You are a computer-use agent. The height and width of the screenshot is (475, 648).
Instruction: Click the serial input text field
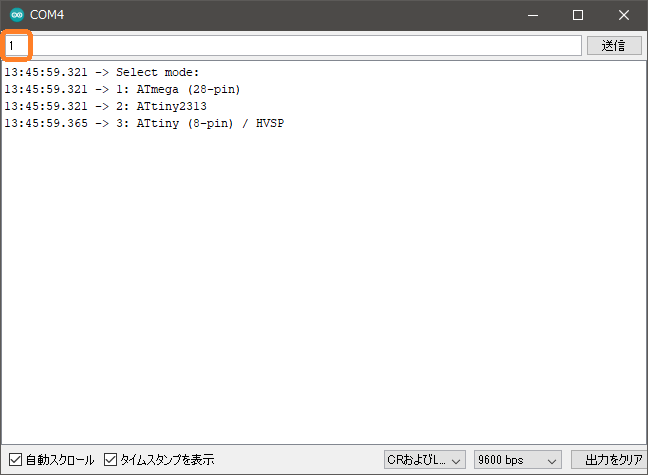tap(293, 45)
